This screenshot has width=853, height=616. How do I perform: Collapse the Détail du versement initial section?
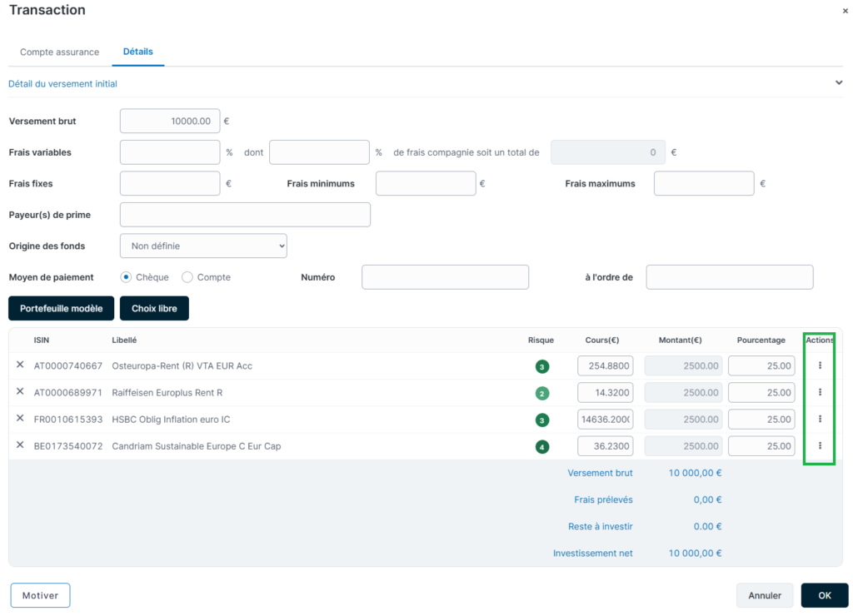pyautogui.click(x=838, y=82)
